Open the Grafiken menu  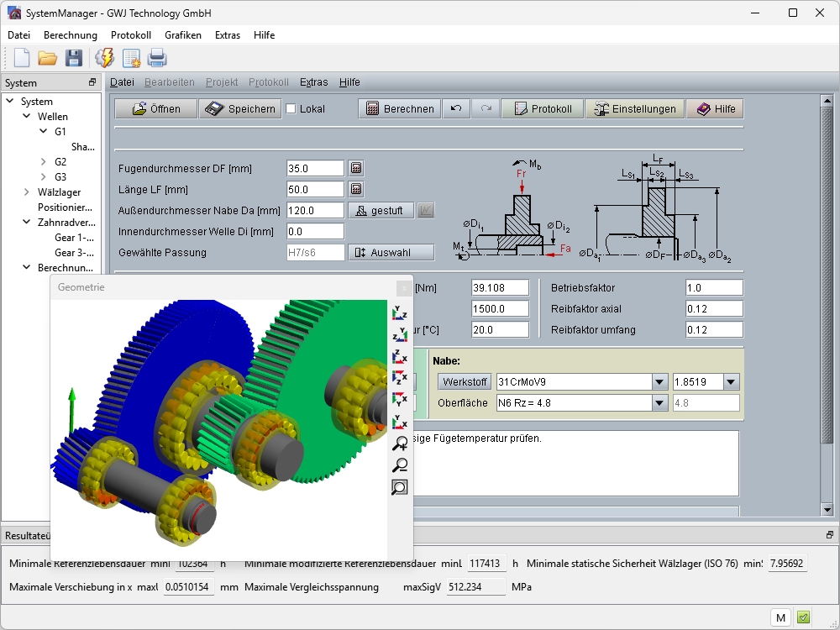183,35
